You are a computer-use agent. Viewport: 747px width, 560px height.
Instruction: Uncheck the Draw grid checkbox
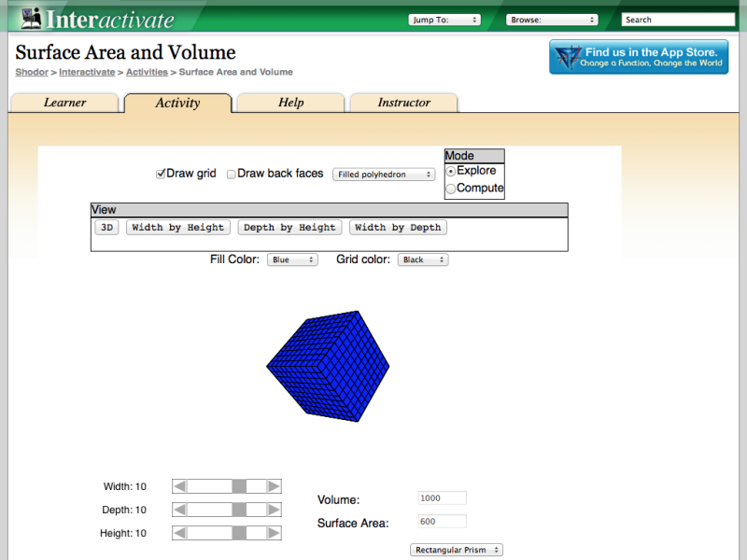[162, 174]
